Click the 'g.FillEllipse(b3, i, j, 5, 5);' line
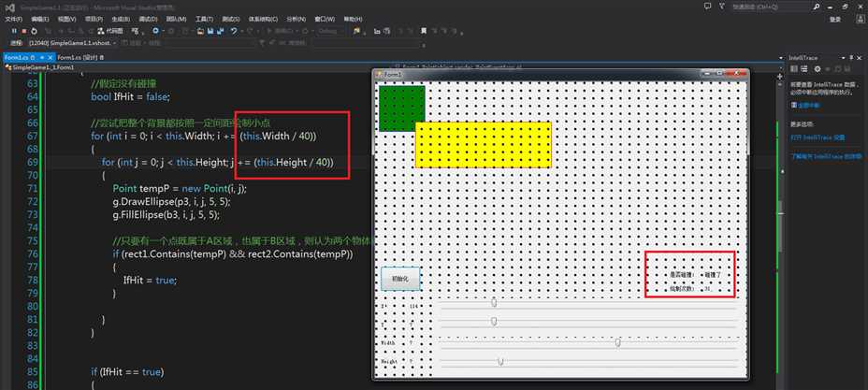 click(166, 214)
